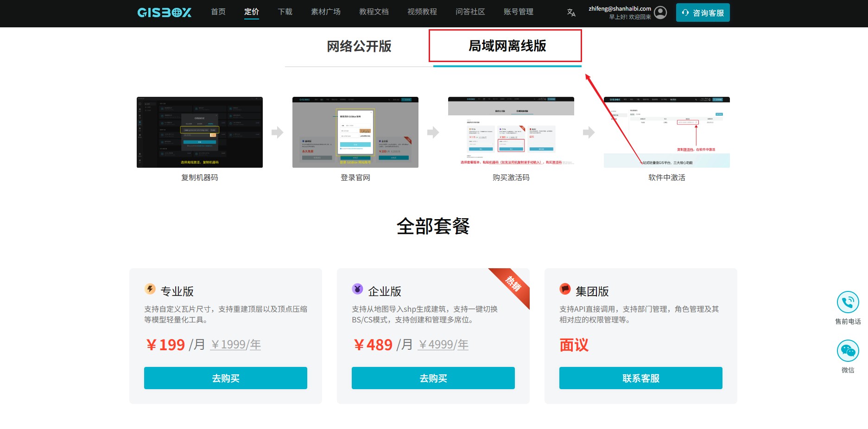Viewport: 868px width, 429px height.
Task: Go to 首页 in the navigation
Action: point(218,12)
